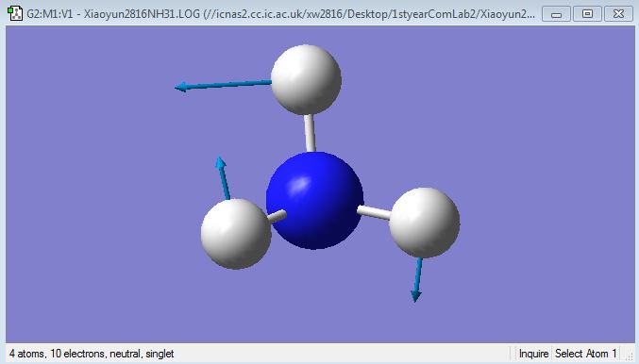Click the displacement arrow on the top hydrogen
639x364 pixels.
(223, 85)
